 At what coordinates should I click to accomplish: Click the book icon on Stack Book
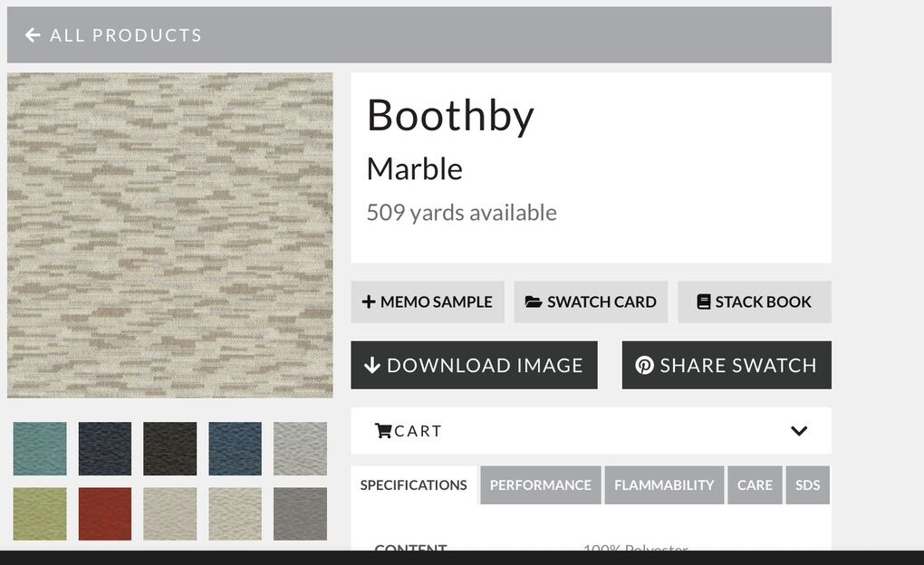tap(702, 302)
